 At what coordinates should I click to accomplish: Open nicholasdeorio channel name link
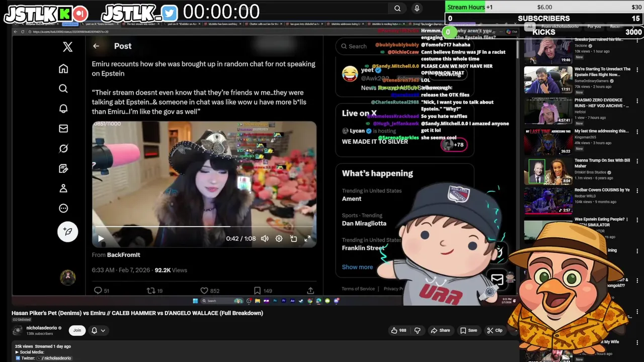coord(42,328)
